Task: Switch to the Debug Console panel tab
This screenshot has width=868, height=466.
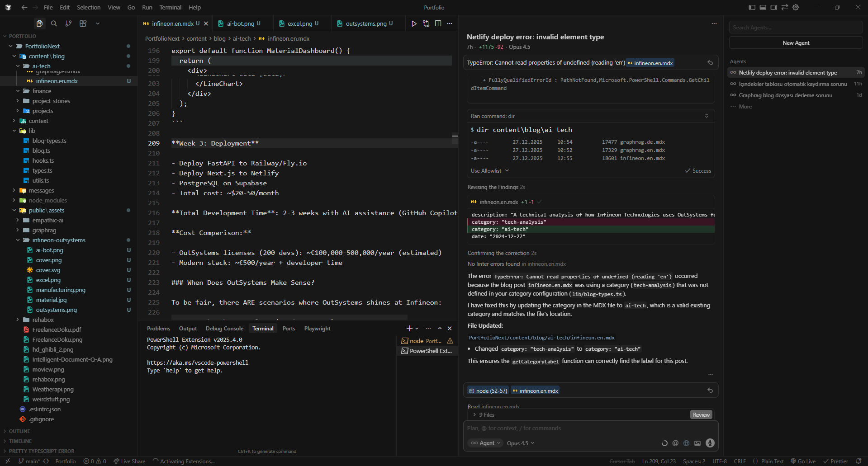Action: (x=224, y=329)
